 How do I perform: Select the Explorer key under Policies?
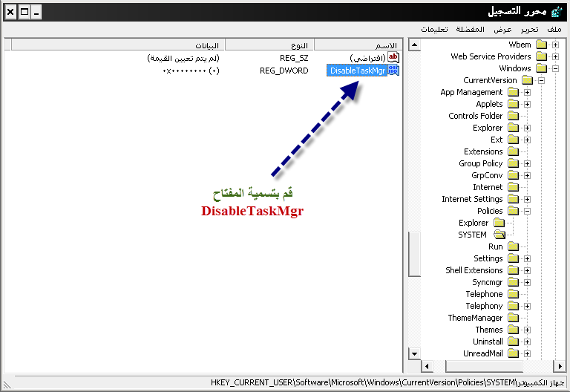(474, 223)
